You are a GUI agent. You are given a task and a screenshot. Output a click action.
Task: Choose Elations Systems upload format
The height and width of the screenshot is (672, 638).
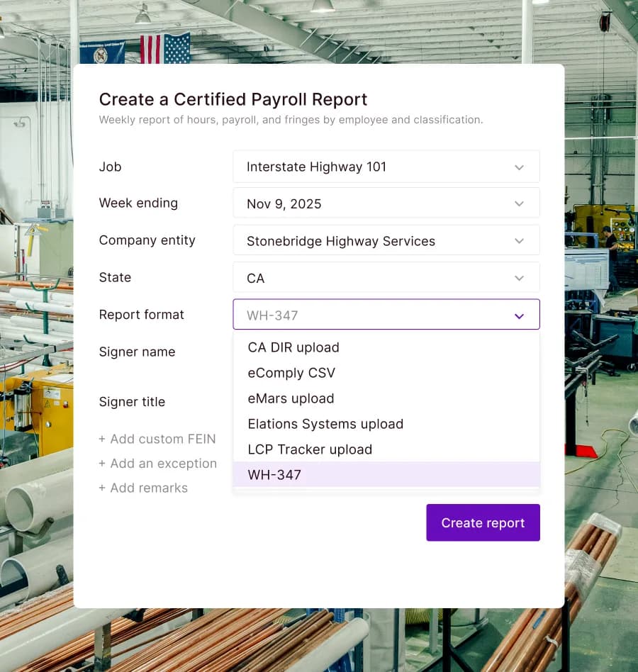[x=386, y=424]
